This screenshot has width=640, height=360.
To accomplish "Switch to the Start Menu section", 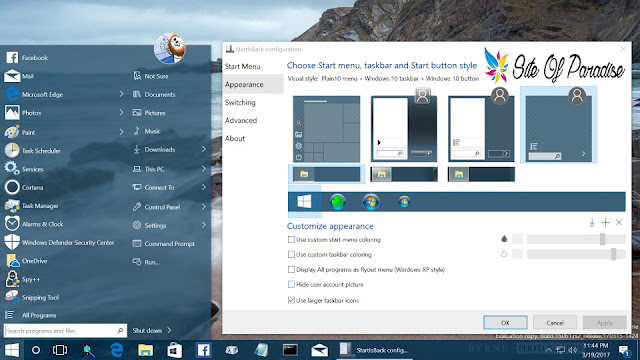I will (242, 67).
